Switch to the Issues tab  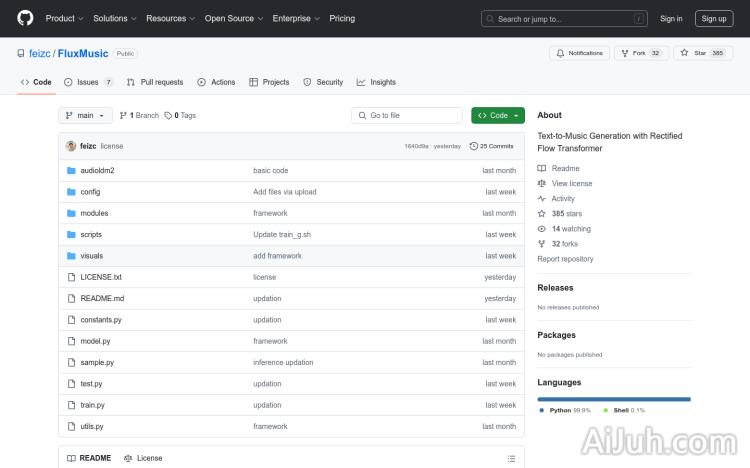(x=88, y=82)
